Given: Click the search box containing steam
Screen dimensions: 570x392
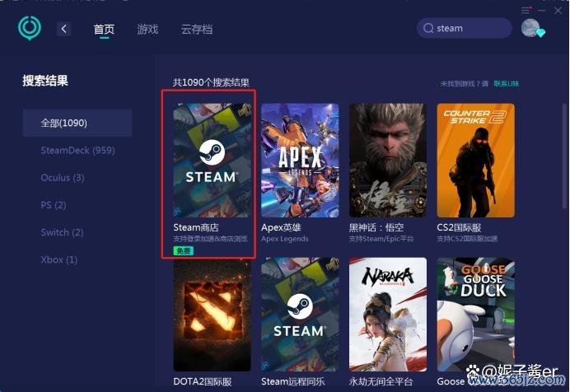Looking at the screenshot, I should (x=465, y=28).
